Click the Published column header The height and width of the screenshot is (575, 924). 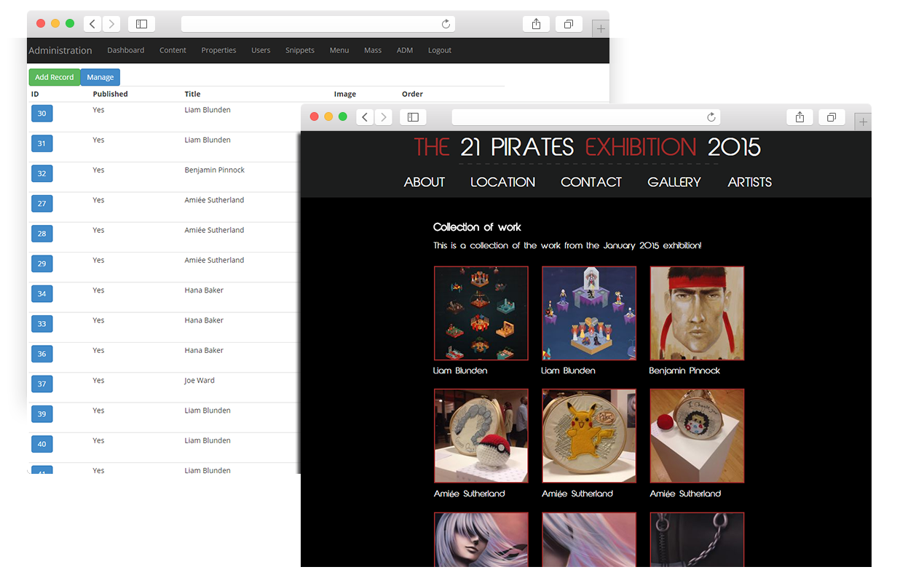tap(110, 94)
